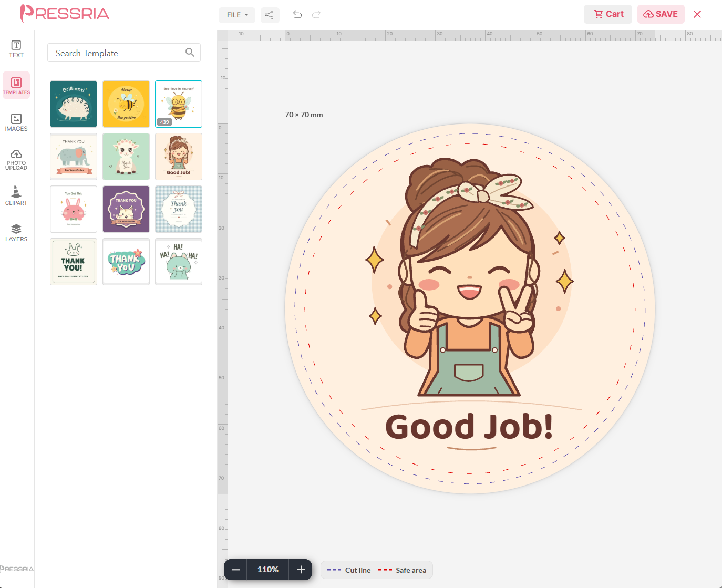Click the Pressria logo
The image size is (722, 588).
[x=65, y=14]
